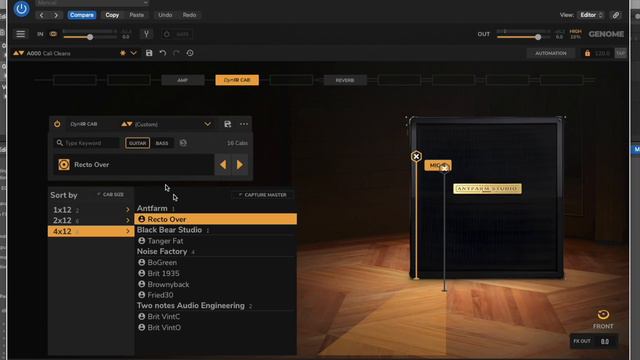
Task: Toggle the blue plugin power button
Action: 21,9
